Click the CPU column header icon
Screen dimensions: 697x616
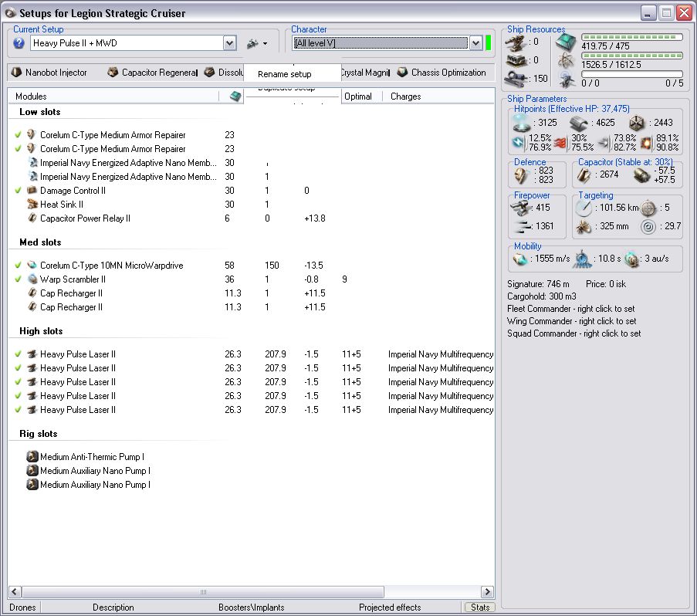(235, 96)
